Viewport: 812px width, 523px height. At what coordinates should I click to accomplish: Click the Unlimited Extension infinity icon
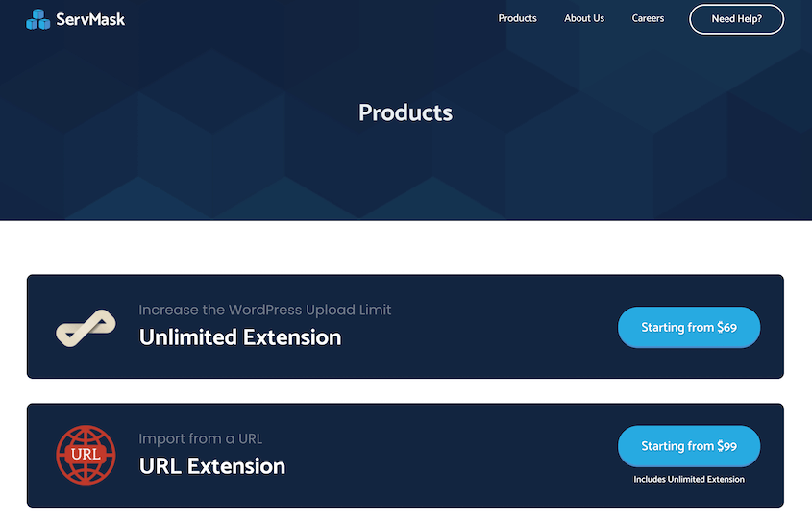(86, 328)
